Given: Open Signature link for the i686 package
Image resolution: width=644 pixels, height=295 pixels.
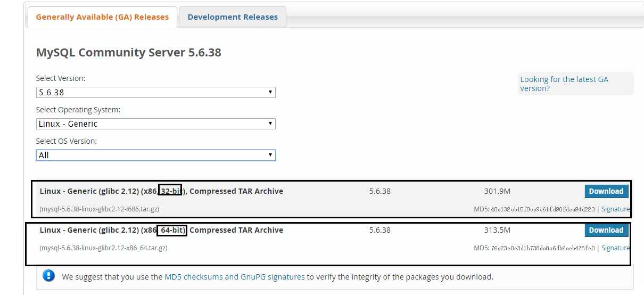Looking at the screenshot, I should 616,209.
